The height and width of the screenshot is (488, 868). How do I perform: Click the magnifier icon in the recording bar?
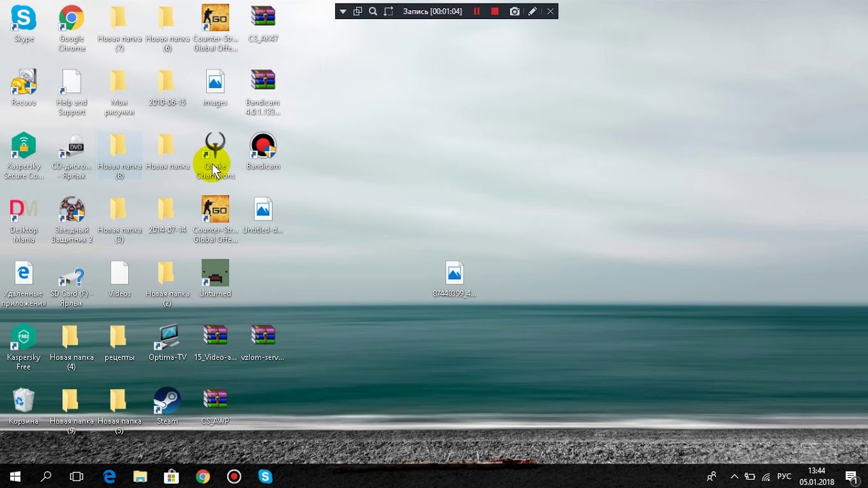point(373,12)
